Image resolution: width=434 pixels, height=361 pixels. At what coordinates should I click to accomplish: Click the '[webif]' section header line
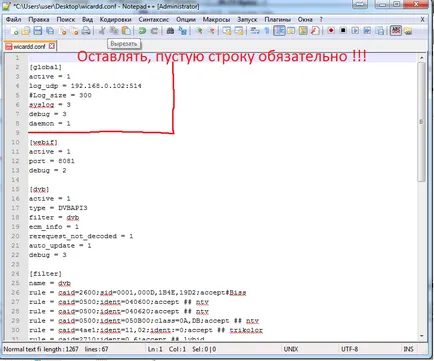[43, 142]
